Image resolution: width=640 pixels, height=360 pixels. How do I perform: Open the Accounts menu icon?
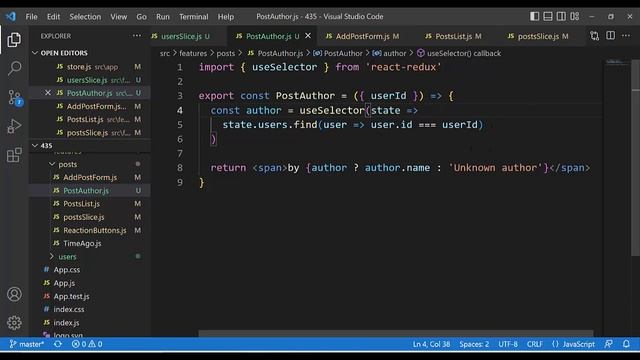14,294
